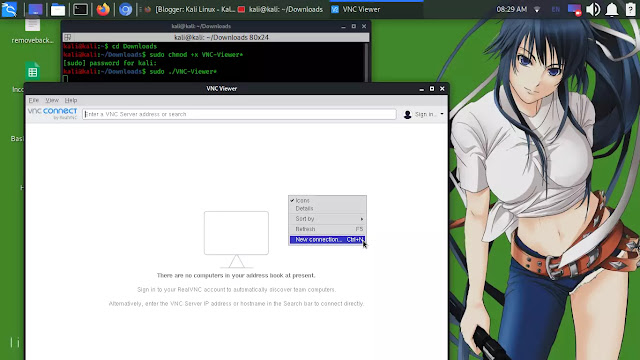Maximize the kali@kali Downloads terminal window
Screen dimensions: 640x360
pos(353,26)
